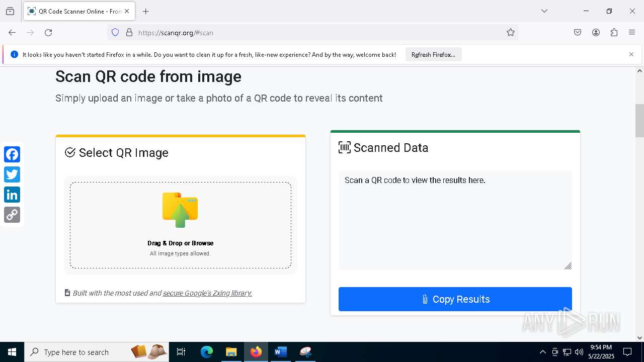The image size is (644, 362).
Task: Open the clock showing 9:54 PM
Action: click(601, 352)
